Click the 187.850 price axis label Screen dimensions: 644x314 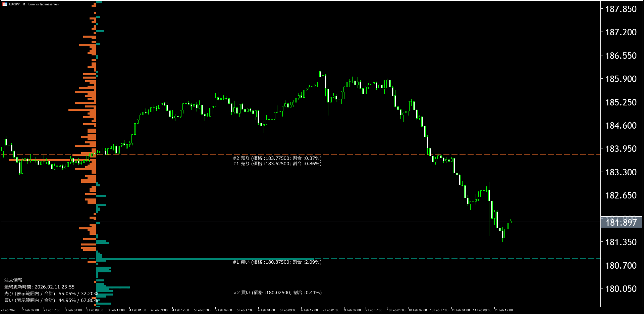[x=621, y=9]
